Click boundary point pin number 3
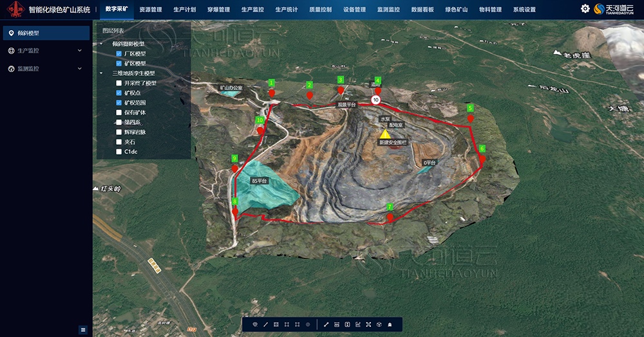Viewport: 644px width, 337px height. 341,90
